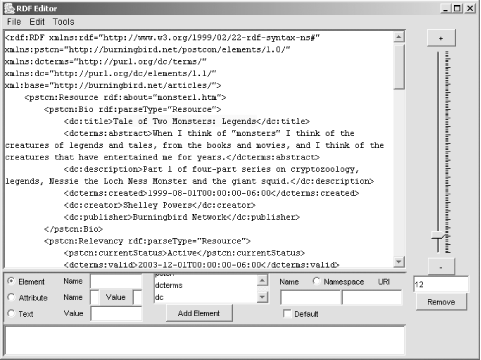Image resolution: width=481 pixels, height=360 pixels.
Task: Click the Add Element button
Action: pyautogui.click(x=199, y=313)
